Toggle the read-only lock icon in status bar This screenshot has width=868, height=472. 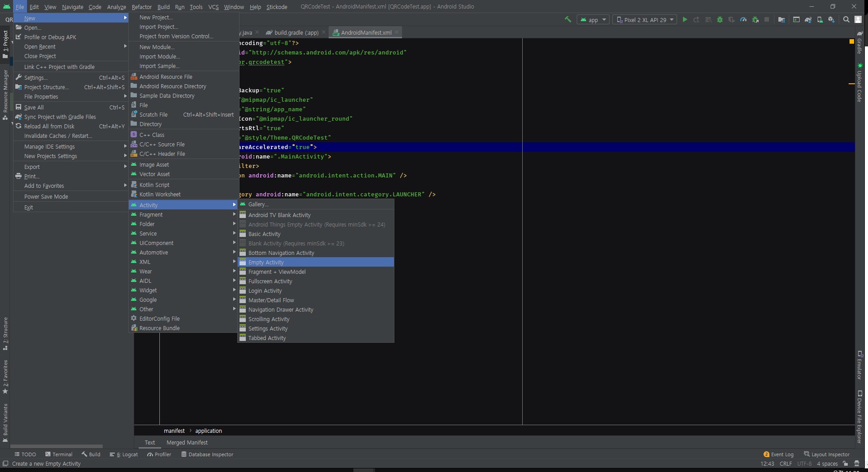845,464
